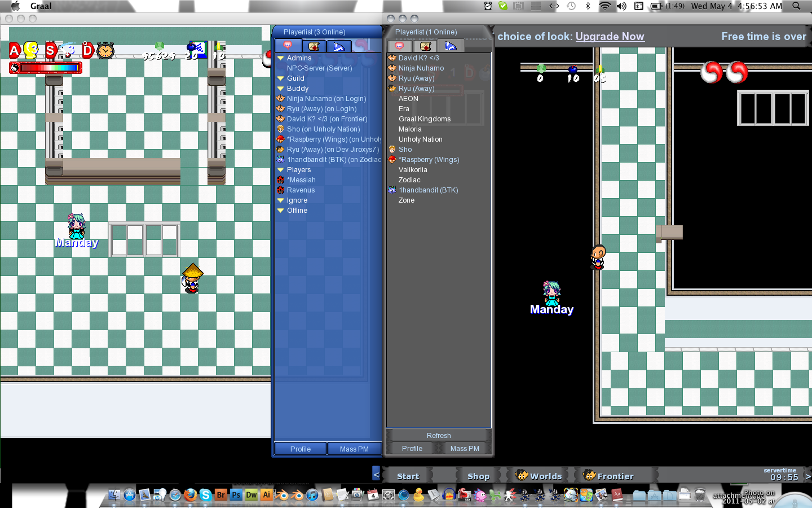This screenshot has width=812, height=508.
Task: Open Spotlight search in the menu bar
Action: 796,6
